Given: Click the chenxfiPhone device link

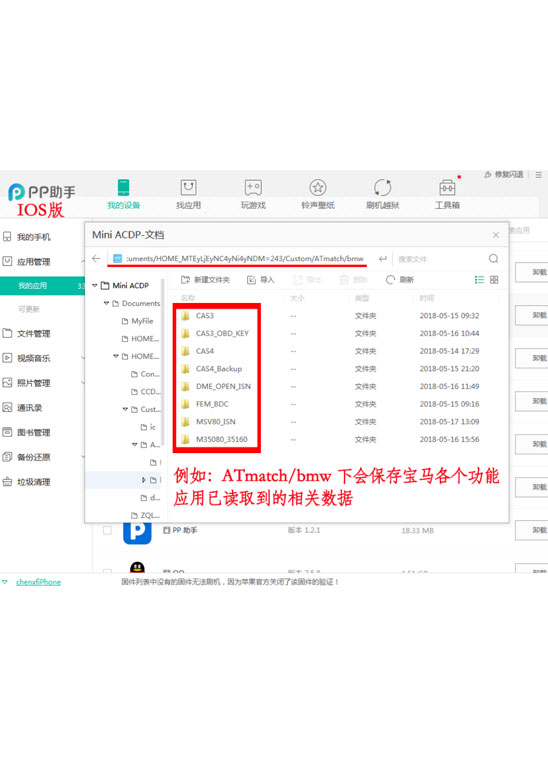Looking at the screenshot, I should (38, 582).
